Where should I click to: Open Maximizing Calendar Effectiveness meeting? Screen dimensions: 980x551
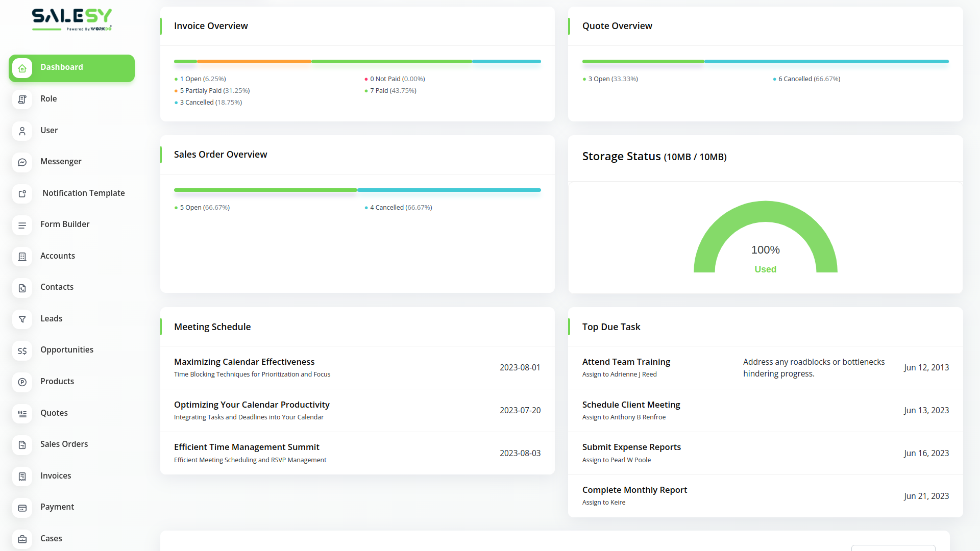(x=244, y=362)
